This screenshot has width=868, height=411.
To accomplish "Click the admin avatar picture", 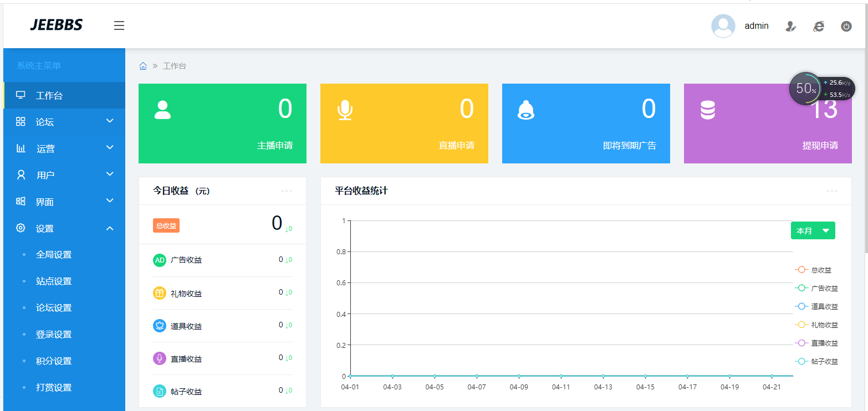I will 723,26.
